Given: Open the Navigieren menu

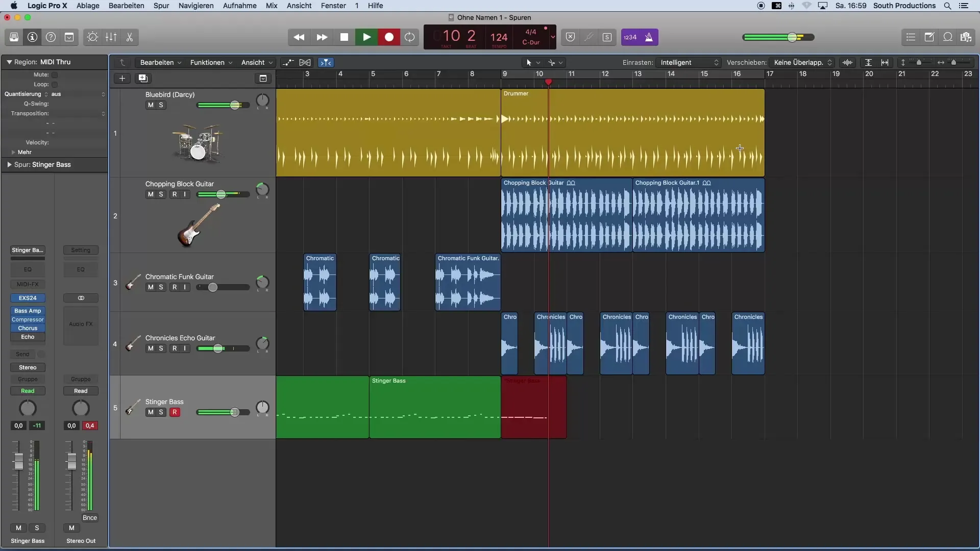Looking at the screenshot, I should [196, 6].
